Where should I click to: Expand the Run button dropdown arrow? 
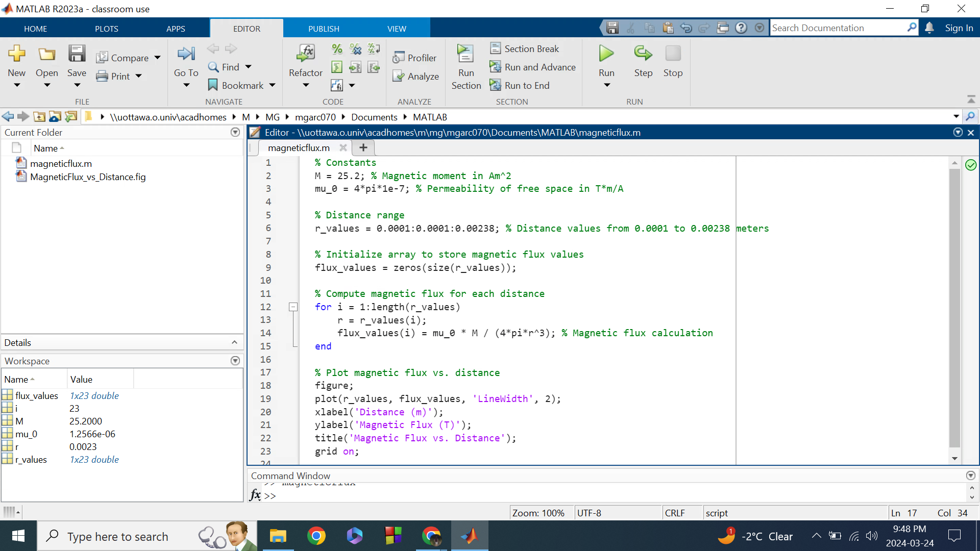[x=606, y=85]
